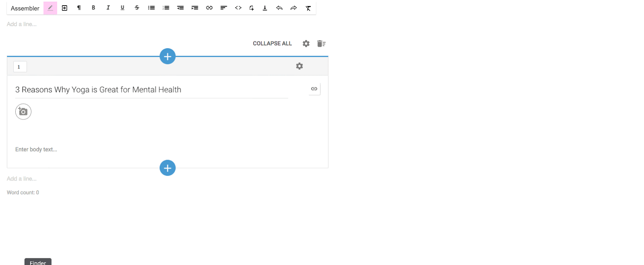Click the Assembler toolbar label
Viewport: 644px width, 265px height.
point(25,8)
